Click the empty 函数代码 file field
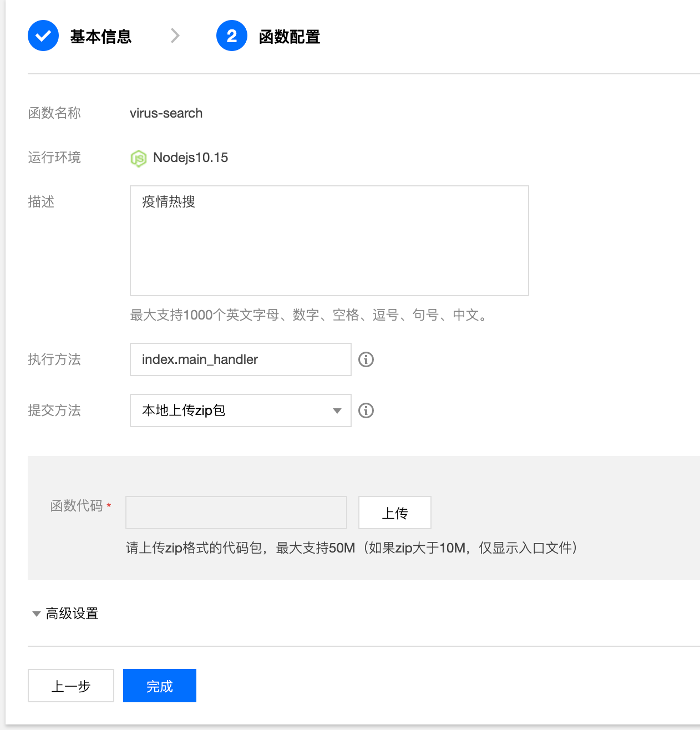 (236, 513)
